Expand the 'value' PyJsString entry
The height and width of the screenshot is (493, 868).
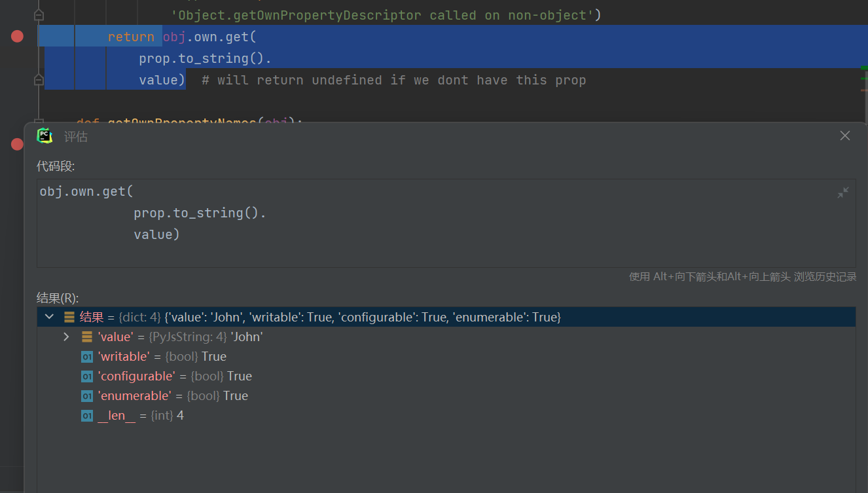tap(66, 337)
